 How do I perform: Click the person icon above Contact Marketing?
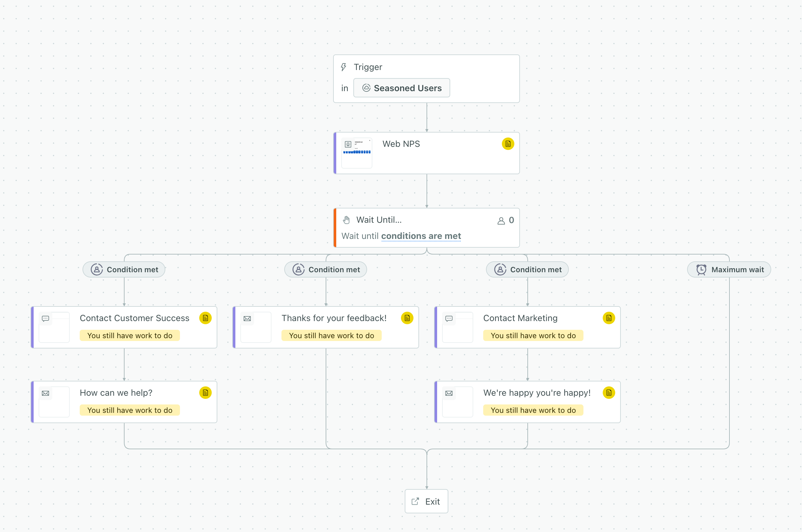500,269
